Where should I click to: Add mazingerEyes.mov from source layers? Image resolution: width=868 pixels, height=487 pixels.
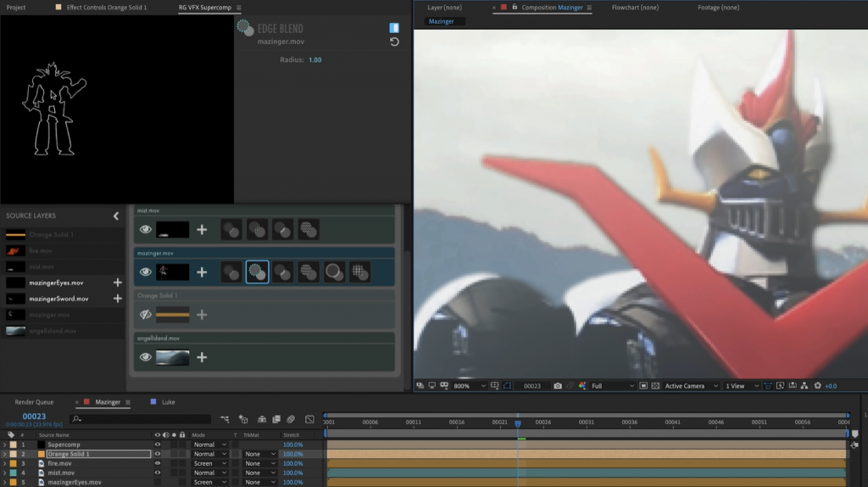(117, 283)
